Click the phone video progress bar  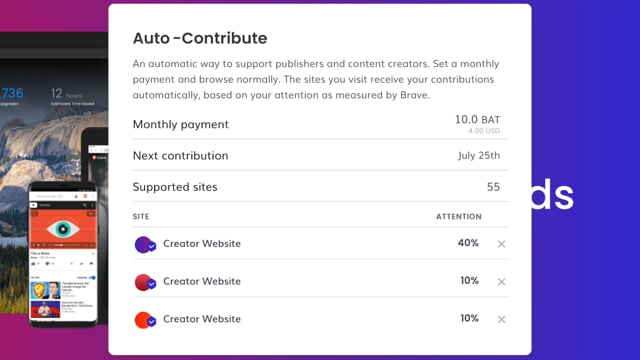[x=64, y=245]
